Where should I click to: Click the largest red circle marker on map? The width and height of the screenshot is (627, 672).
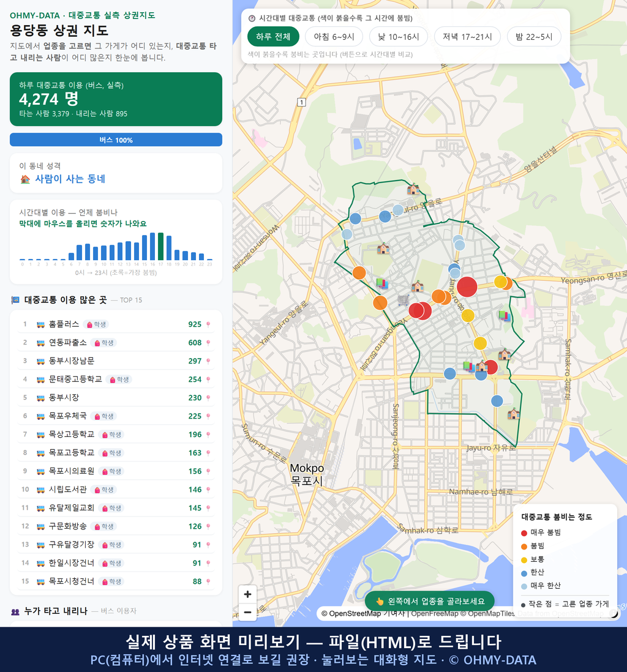pos(467,286)
